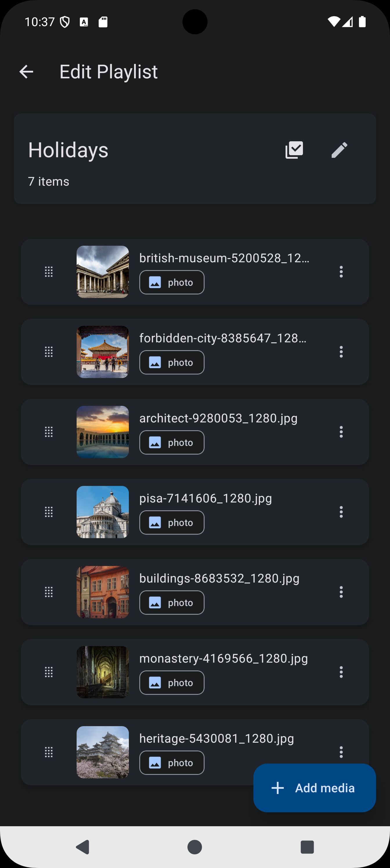Open the three-dot menu for architect-9280053 item

(341, 432)
